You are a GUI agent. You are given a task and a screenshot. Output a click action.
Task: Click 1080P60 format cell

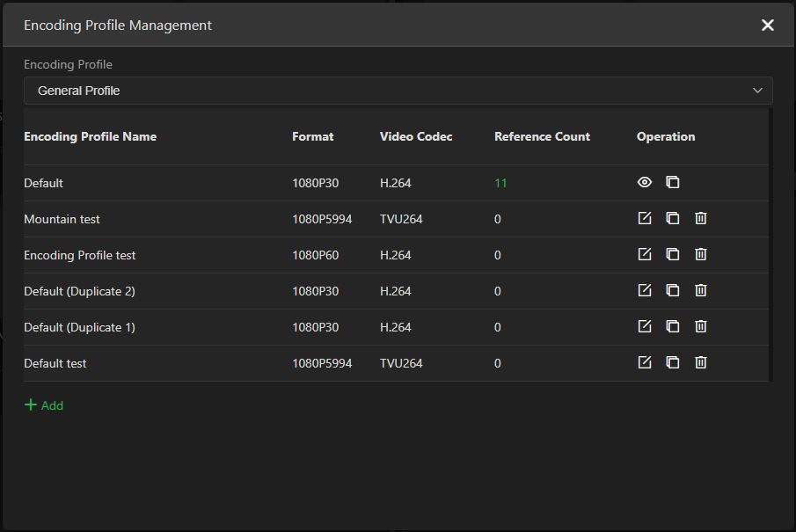click(315, 255)
